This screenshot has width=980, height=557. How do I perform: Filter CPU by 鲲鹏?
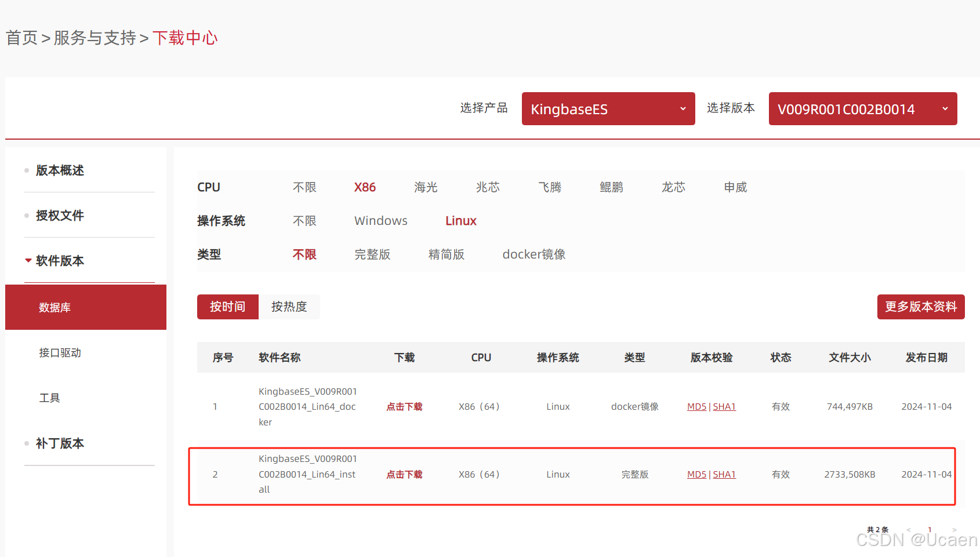pyautogui.click(x=611, y=187)
